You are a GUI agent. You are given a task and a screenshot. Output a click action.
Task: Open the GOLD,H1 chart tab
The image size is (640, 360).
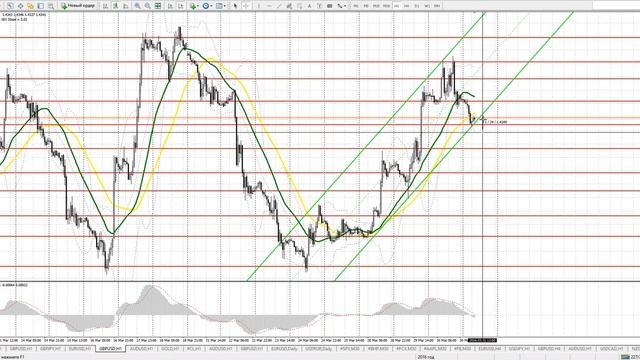click(170, 349)
